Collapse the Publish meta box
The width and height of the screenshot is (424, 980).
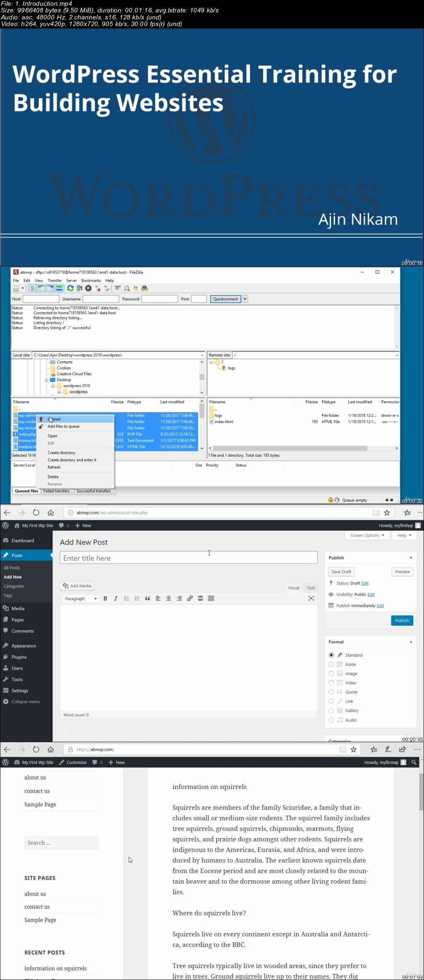point(411,558)
